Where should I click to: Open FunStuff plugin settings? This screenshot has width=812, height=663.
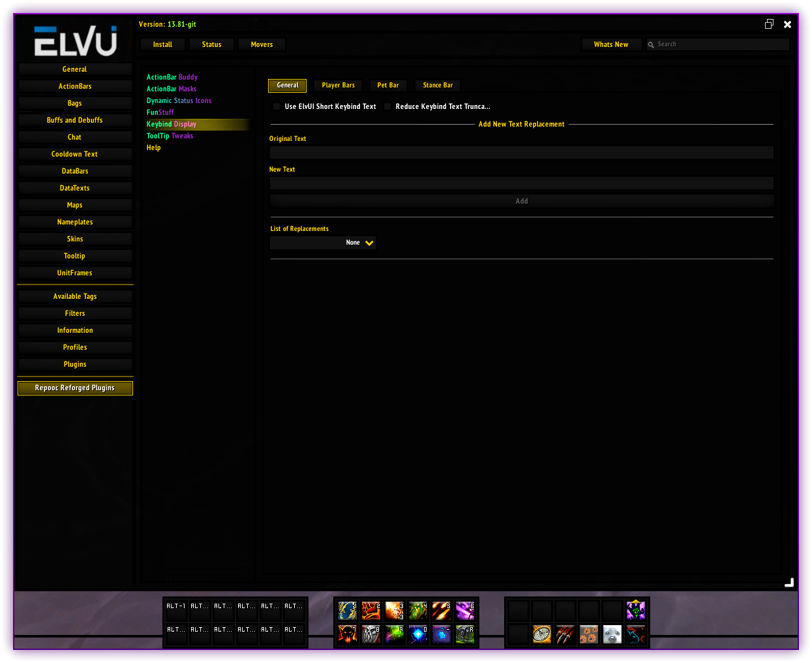[160, 112]
